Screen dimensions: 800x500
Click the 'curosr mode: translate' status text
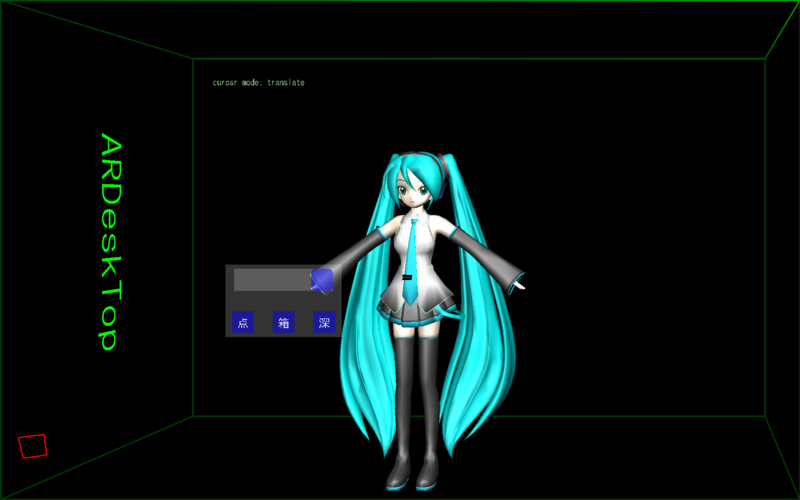[259, 82]
